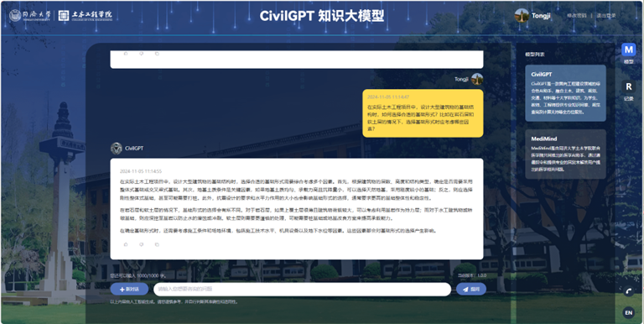Viewport: 644px width, 324px height.
Task: Click the timestamp 2024-11-05 11:14:55
Action: [x=141, y=171]
